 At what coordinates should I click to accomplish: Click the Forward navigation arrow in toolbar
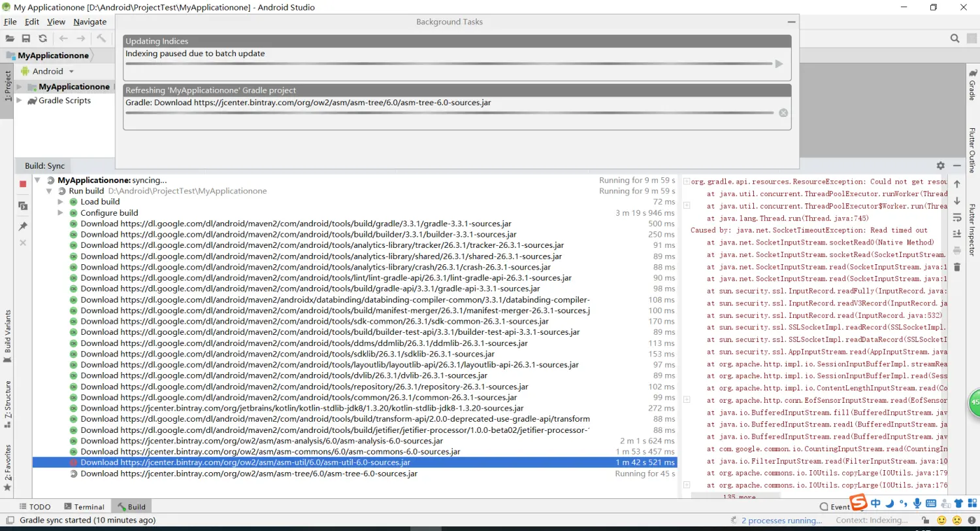pos(81,39)
